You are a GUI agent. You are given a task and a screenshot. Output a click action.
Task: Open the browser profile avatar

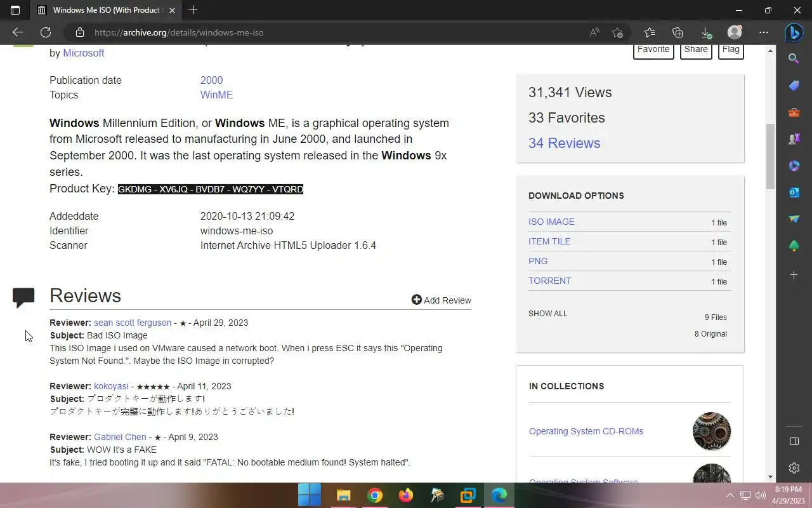735,32
